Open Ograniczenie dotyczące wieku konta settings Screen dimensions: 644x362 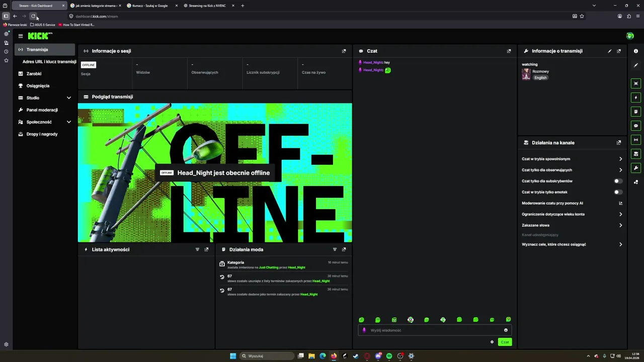click(x=572, y=214)
